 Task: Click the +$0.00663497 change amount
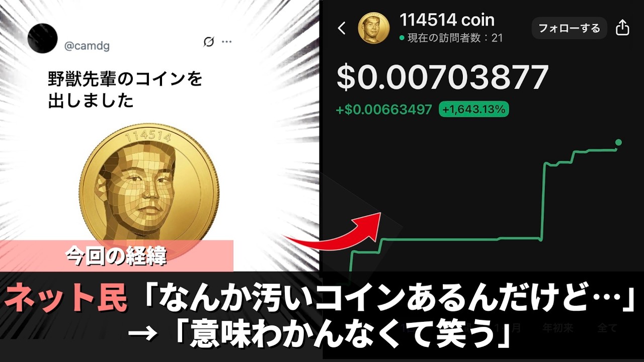coord(384,109)
